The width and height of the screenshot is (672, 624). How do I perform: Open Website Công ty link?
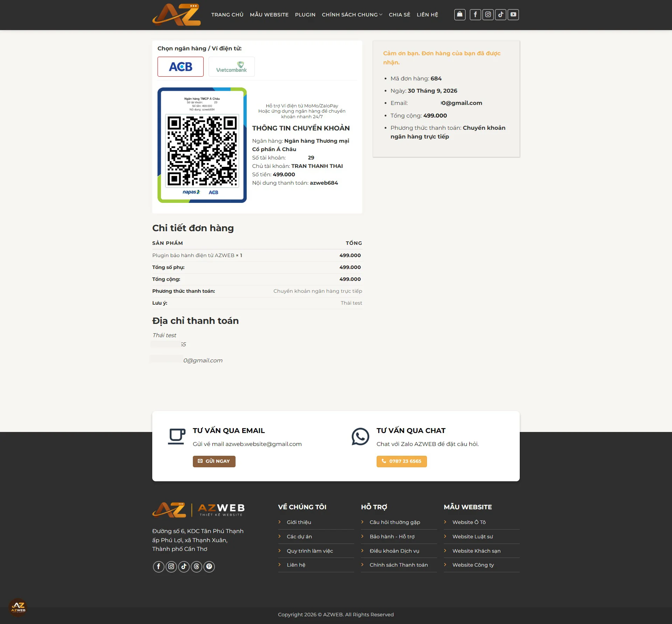click(x=473, y=565)
